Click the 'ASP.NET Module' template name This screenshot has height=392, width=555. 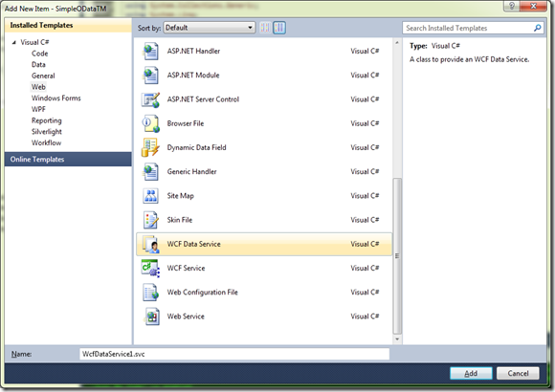(193, 75)
